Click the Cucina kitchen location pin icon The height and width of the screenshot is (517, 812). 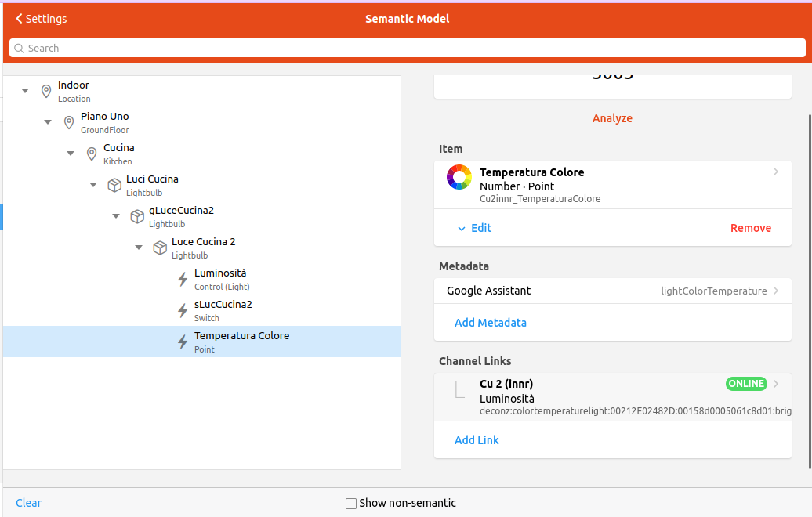[x=92, y=154]
